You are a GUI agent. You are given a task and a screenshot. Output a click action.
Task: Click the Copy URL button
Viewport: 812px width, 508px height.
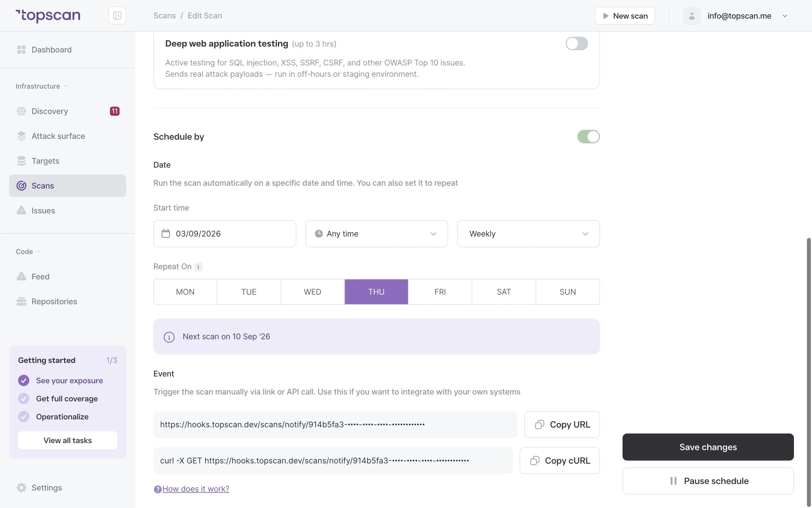click(x=562, y=424)
